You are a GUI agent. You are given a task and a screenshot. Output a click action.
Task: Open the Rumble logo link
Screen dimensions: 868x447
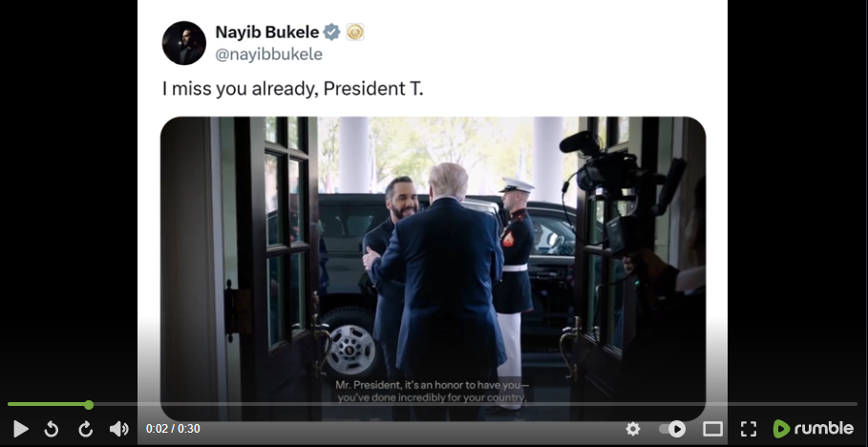[814, 428]
